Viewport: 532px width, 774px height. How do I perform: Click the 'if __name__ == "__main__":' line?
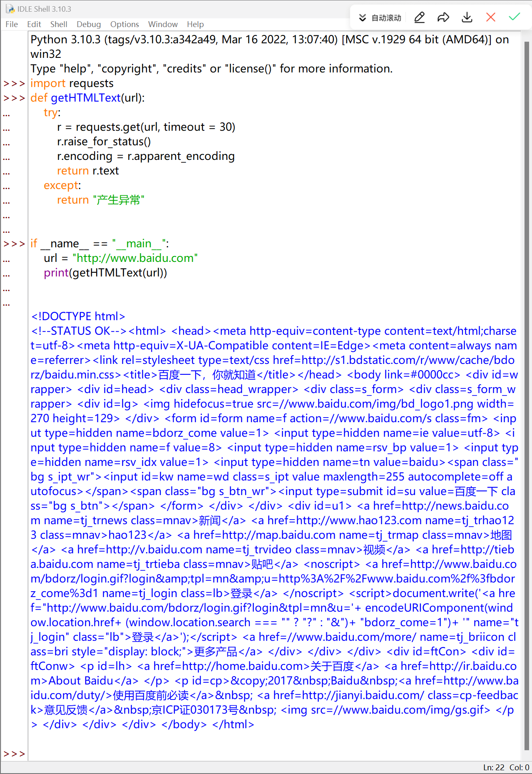click(x=99, y=244)
